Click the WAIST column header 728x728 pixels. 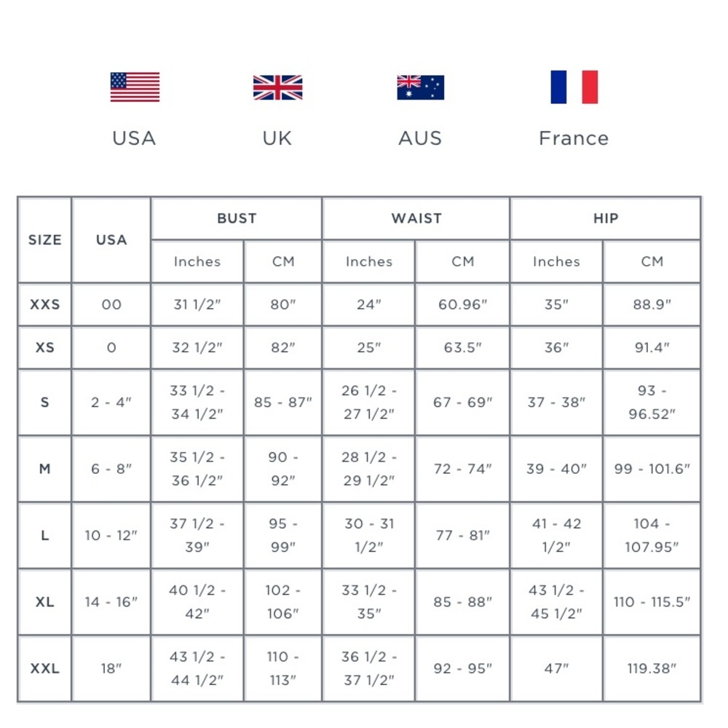click(416, 218)
